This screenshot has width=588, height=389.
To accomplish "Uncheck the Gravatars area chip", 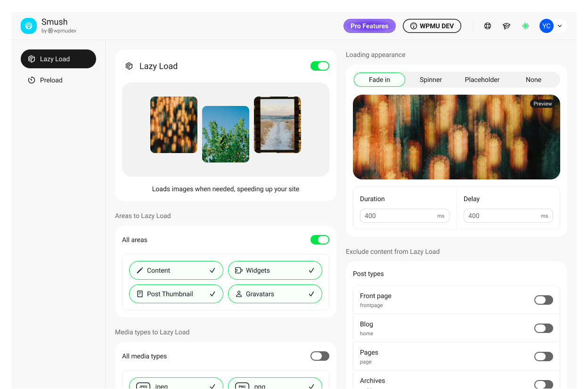I will pyautogui.click(x=275, y=294).
